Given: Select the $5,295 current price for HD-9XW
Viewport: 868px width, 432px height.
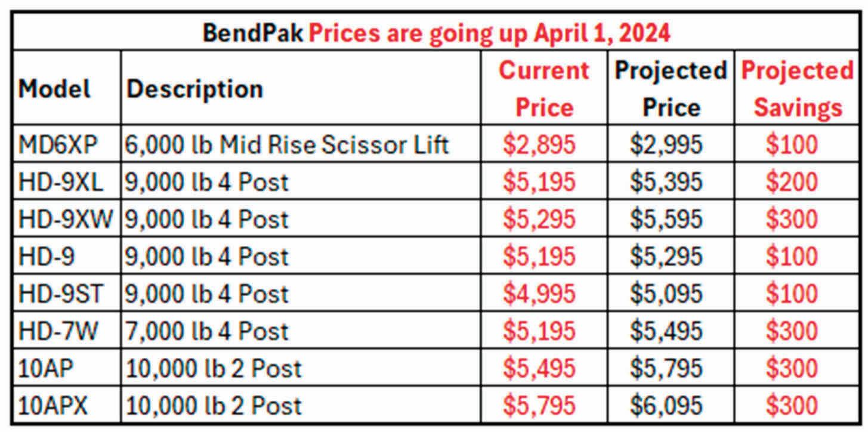Looking at the screenshot, I should [x=539, y=220].
